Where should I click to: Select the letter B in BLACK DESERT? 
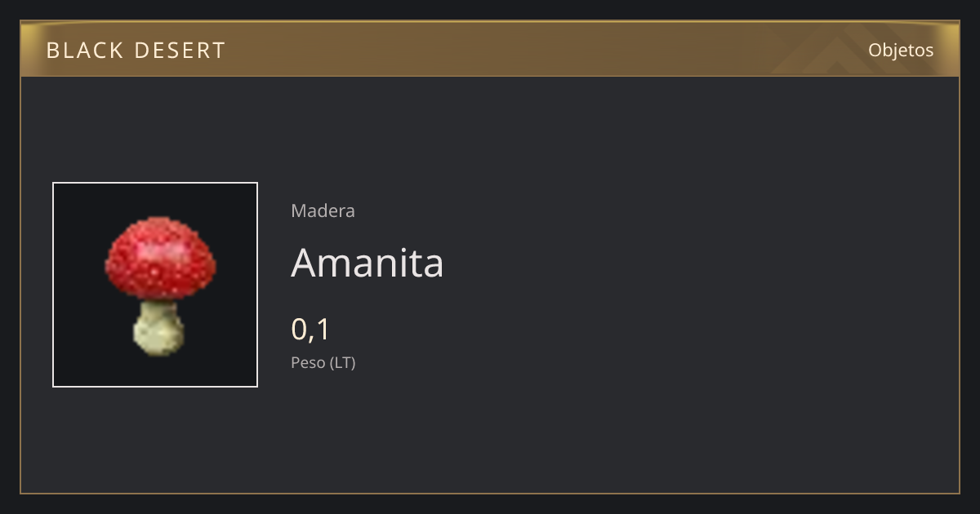click(53, 51)
